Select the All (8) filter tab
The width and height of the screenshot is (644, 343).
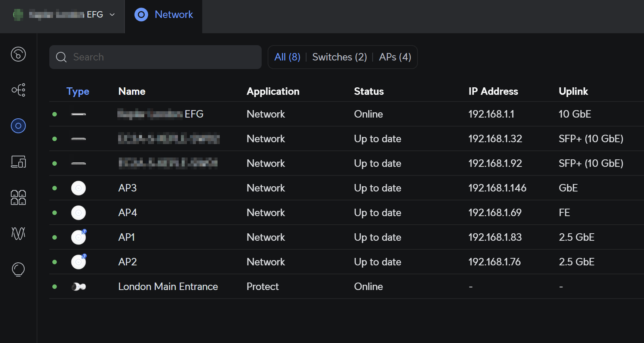(287, 57)
